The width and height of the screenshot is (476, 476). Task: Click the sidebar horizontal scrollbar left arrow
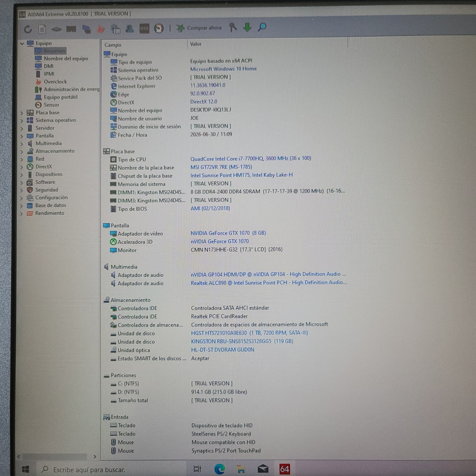point(19,456)
